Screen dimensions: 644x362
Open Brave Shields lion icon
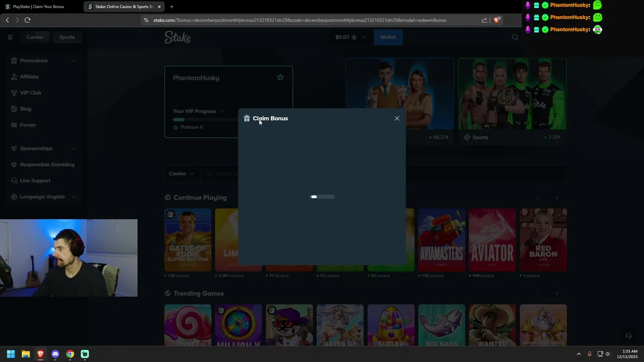[497, 20]
